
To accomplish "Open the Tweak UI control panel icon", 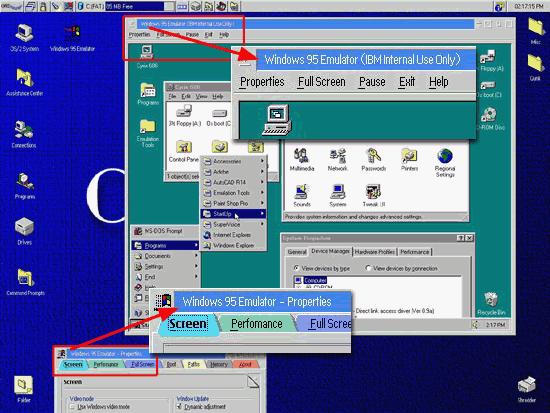I will [374, 195].
